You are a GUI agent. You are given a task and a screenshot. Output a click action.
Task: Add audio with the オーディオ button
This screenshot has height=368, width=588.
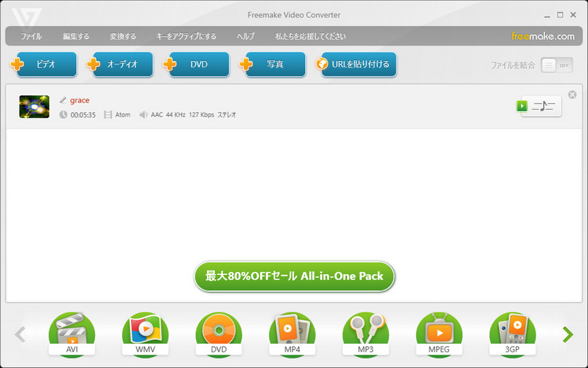coord(120,64)
